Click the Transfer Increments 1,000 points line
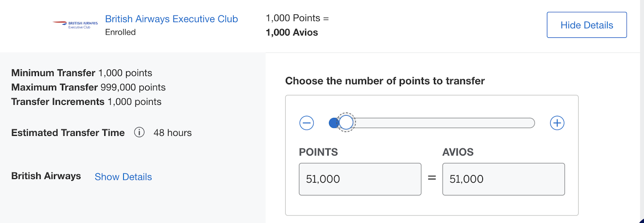 pos(86,102)
